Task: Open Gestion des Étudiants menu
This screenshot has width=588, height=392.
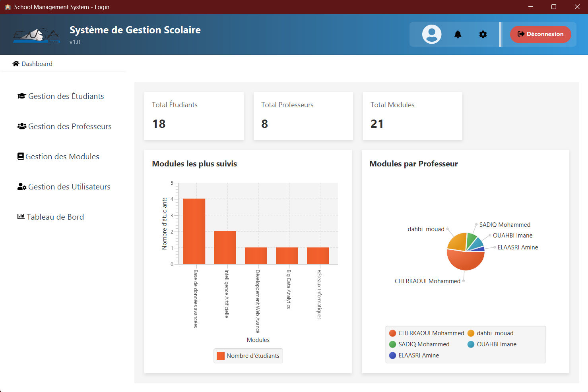Action: pos(66,96)
